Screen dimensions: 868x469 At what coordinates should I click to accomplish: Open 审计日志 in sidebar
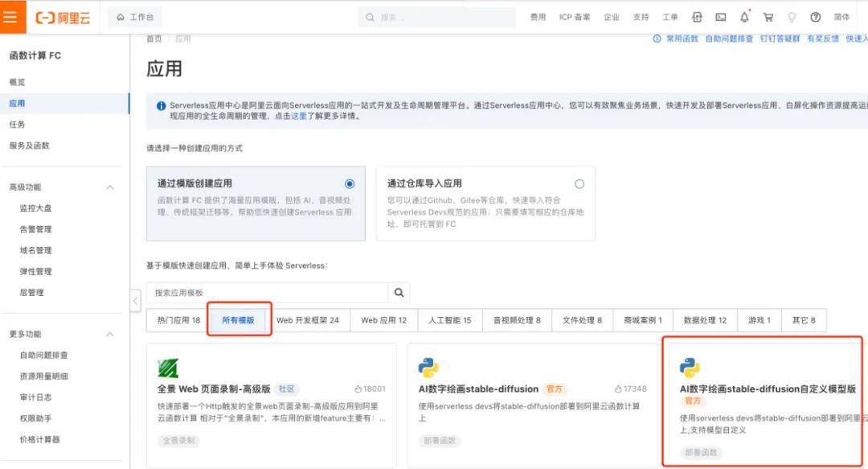pyautogui.click(x=35, y=397)
